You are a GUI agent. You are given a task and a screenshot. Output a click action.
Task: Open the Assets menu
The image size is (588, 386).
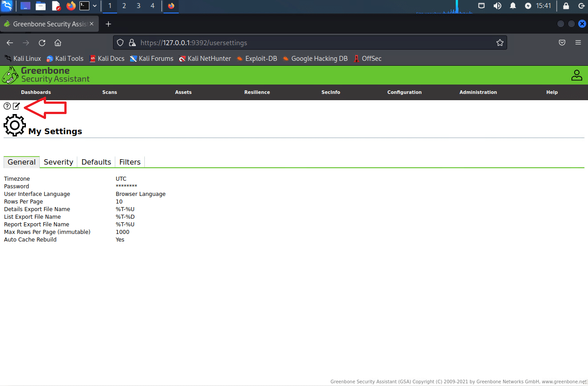point(183,92)
